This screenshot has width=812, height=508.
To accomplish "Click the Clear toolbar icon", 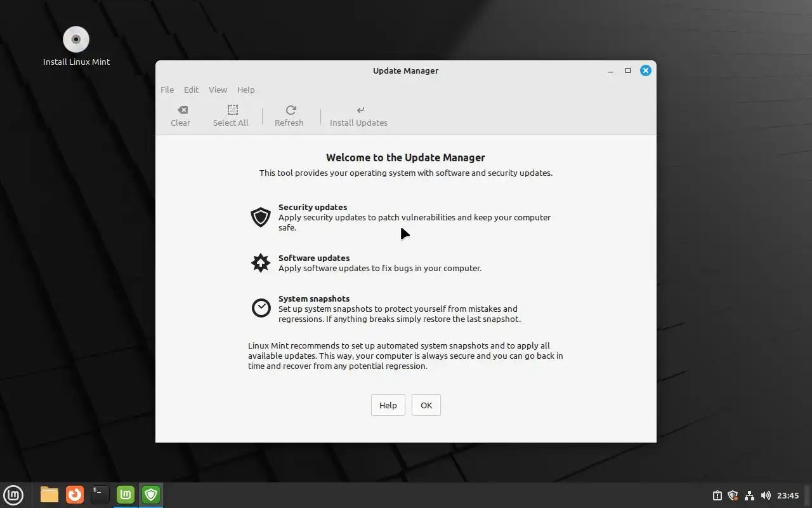I will point(182,110).
